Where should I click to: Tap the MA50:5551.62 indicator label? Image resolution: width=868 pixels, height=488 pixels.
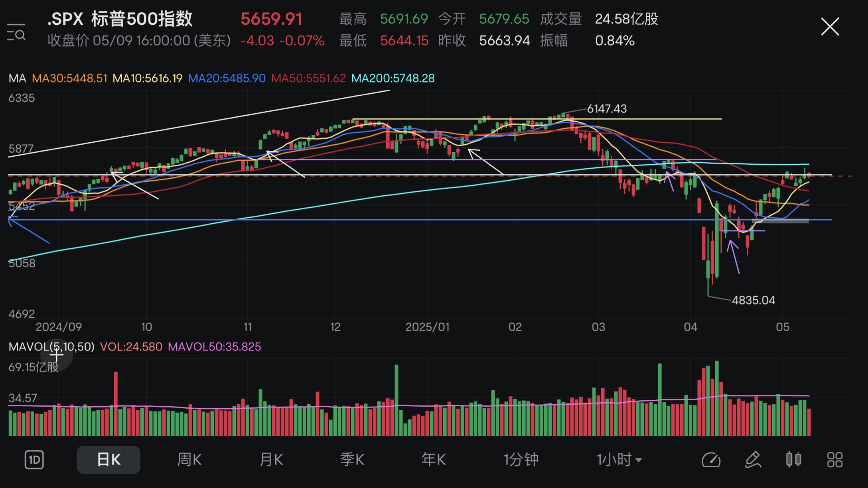pos(308,78)
